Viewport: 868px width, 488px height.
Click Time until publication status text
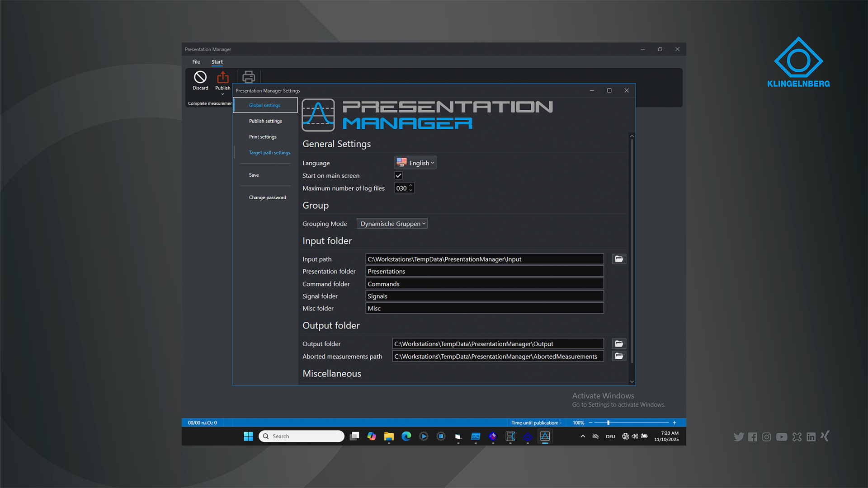(536, 423)
